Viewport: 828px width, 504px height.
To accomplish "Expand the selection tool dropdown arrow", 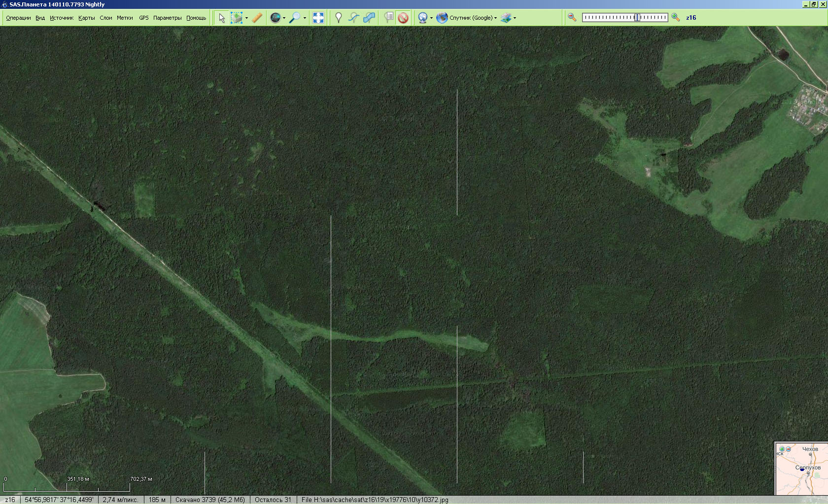I will click(x=246, y=18).
